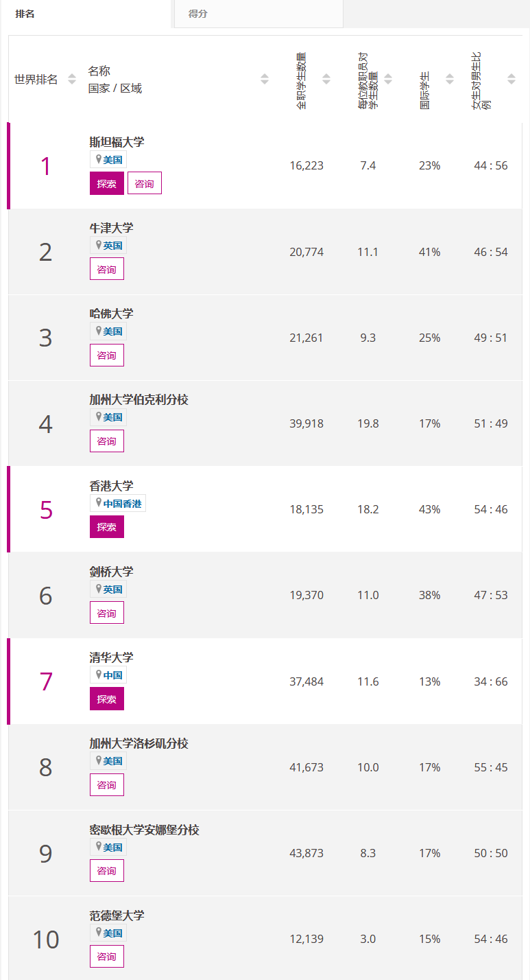Sort by 国际学生 column arrows
The width and height of the screenshot is (530, 980).
(450, 80)
